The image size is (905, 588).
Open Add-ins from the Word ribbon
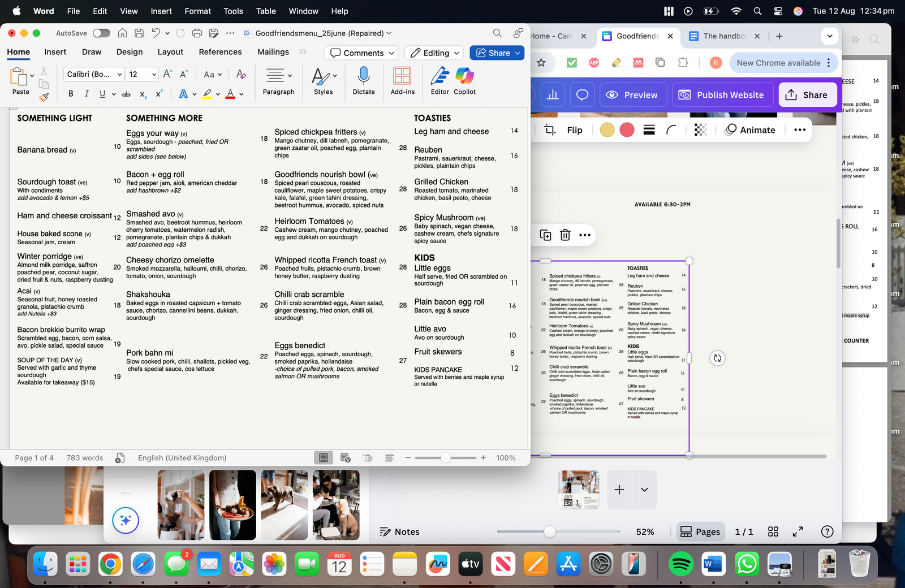[x=402, y=80]
